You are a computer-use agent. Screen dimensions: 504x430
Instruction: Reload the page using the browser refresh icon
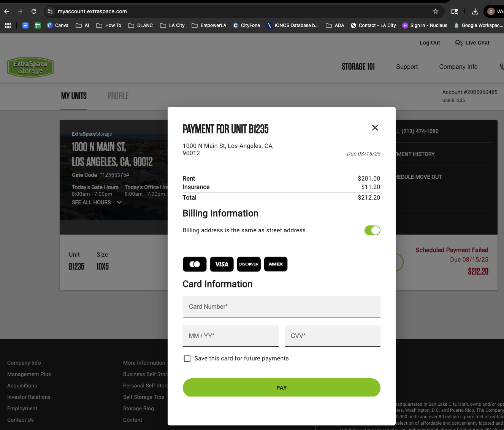(34, 11)
